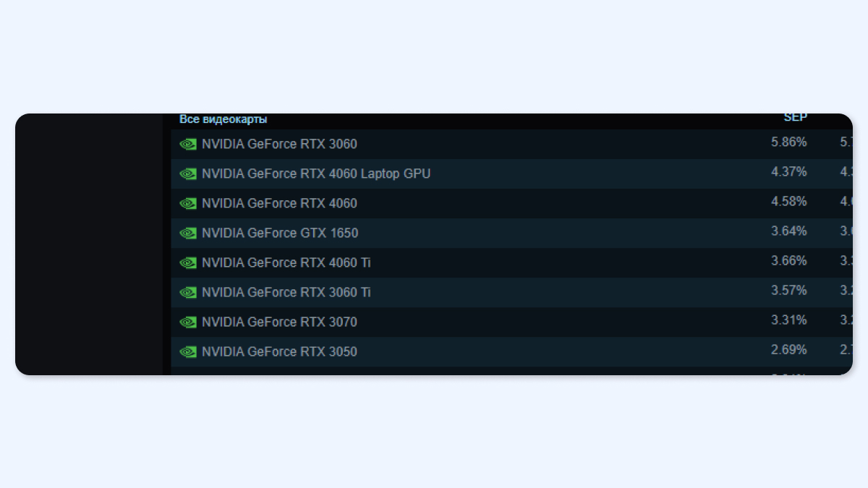Screen dimensions: 868x488
Task: Click the 4.58% value
Action: coord(789,201)
